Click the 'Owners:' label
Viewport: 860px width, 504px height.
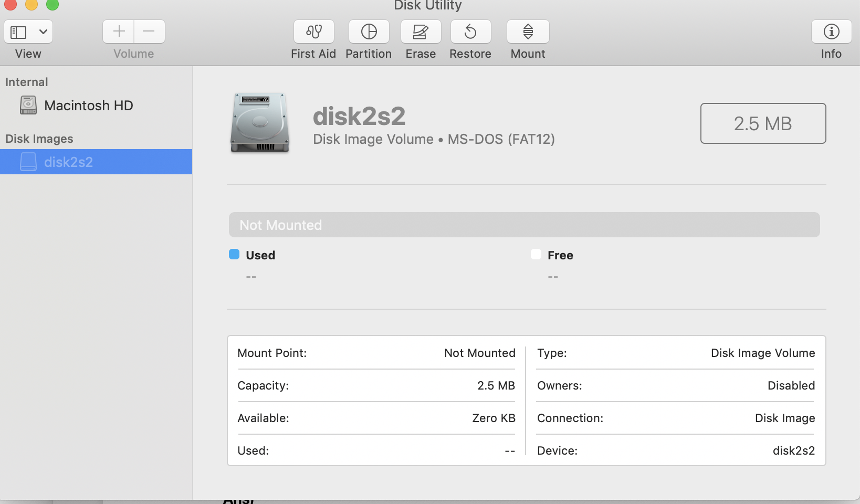[x=560, y=385]
